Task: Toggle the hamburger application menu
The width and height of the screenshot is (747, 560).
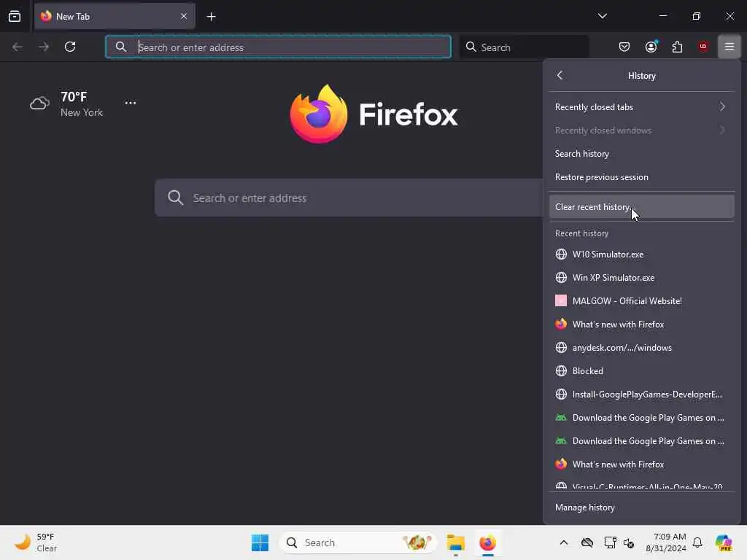Action: (729, 47)
